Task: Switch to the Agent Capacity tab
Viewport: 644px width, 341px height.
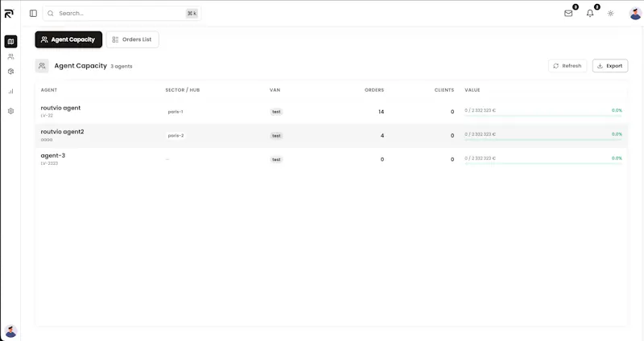Action: (x=68, y=39)
